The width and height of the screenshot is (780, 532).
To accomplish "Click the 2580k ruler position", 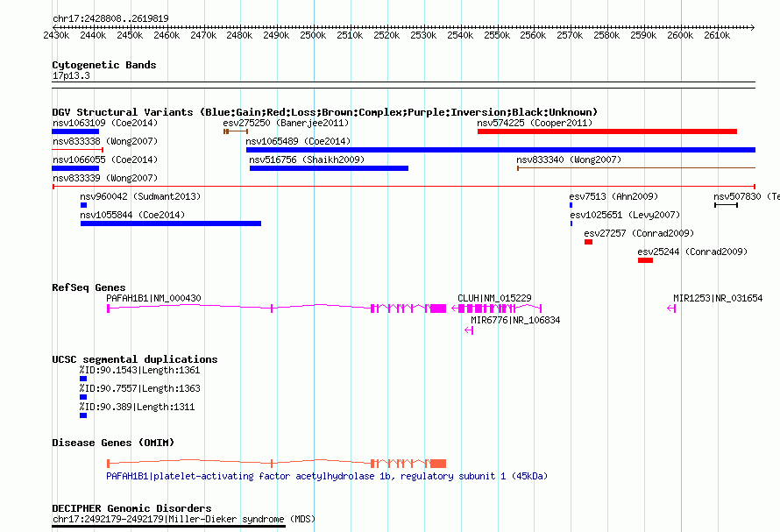I will pos(606,35).
